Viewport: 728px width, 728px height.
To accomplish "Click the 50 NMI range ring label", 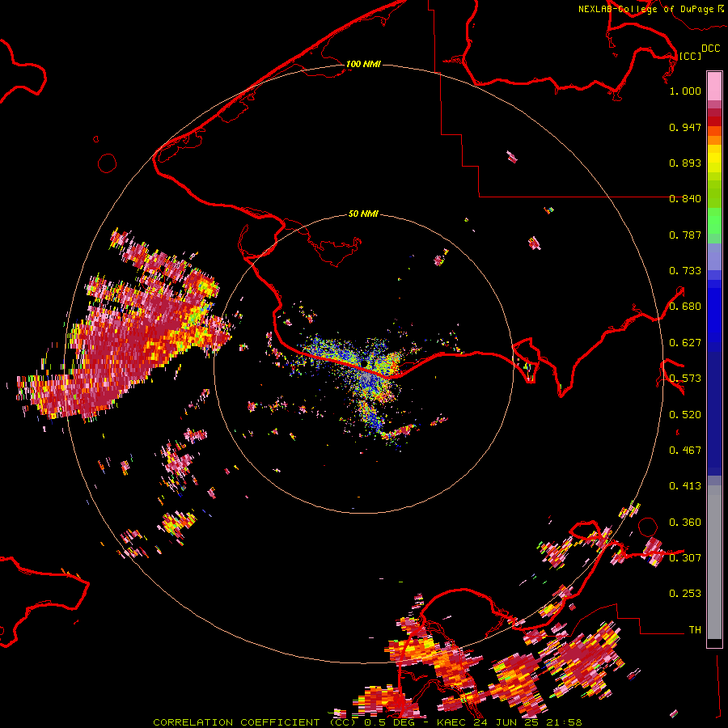I will tap(363, 214).
